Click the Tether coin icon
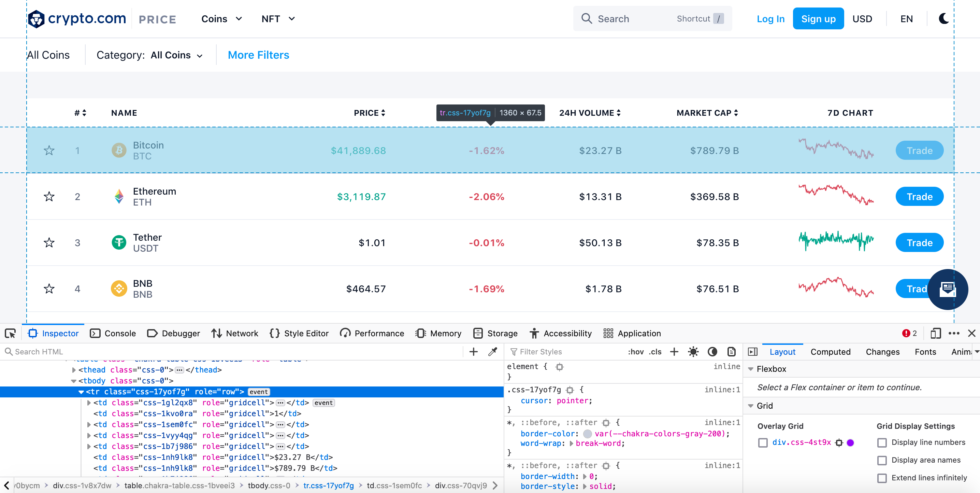The height and width of the screenshot is (493, 980). click(x=119, y=242)
